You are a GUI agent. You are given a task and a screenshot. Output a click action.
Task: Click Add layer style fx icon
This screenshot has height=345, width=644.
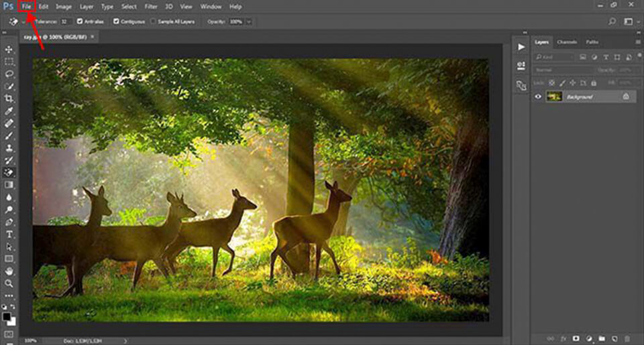point(563,339)
